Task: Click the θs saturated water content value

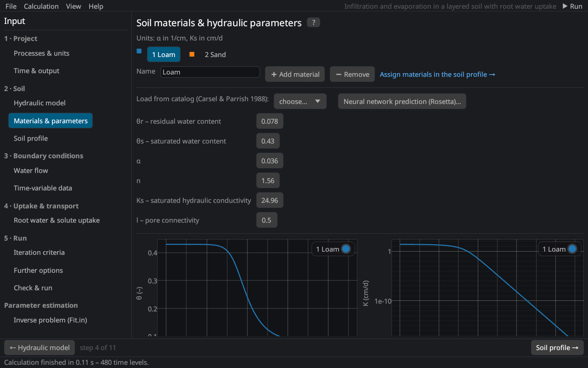Action: pos(268,141)
